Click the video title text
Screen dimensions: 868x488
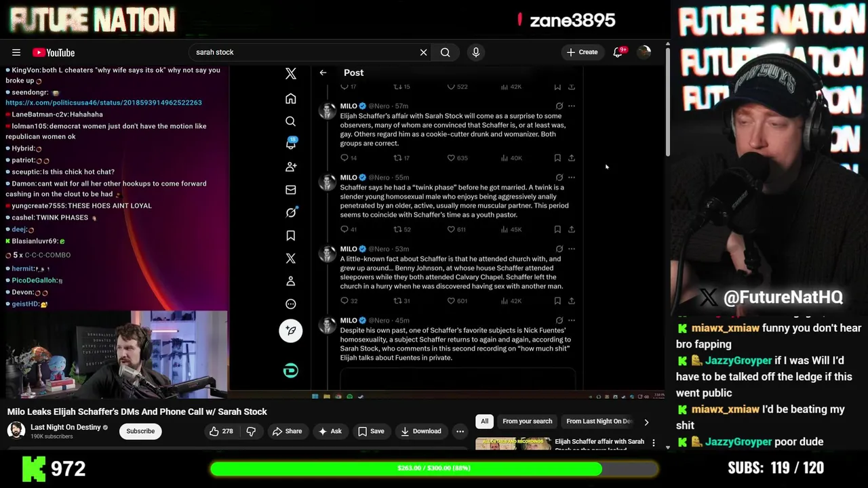137,411
